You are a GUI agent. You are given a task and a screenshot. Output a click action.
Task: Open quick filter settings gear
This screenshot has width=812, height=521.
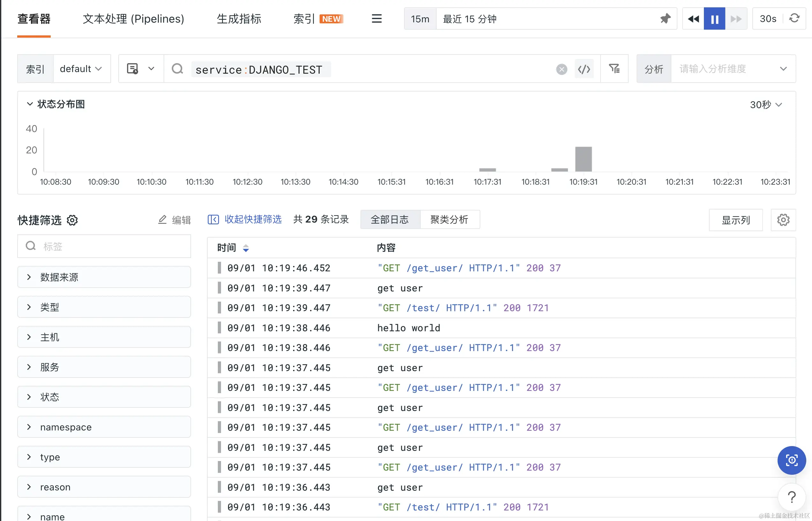(x=72, y=220)
